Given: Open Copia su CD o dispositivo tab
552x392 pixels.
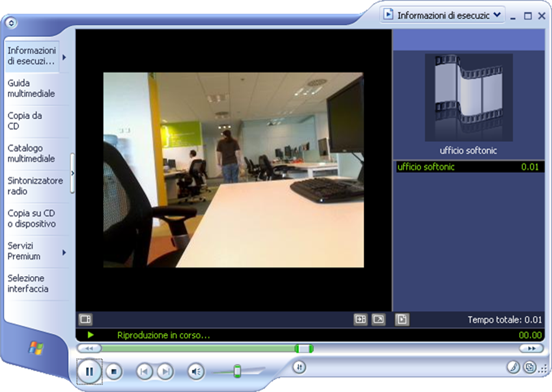Looking at the screenshot, I should [x=32, y=218].
